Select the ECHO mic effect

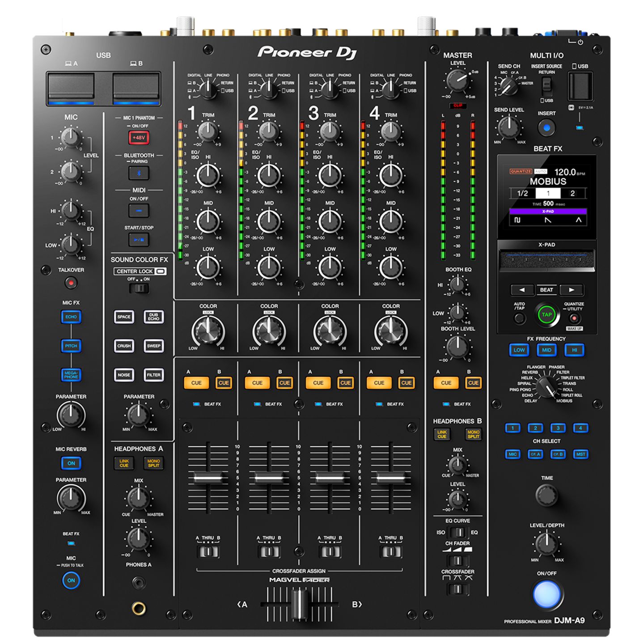[71, 317]
